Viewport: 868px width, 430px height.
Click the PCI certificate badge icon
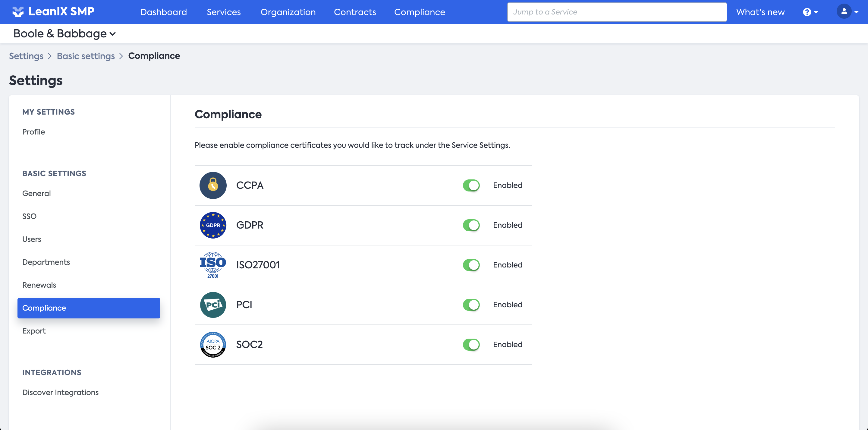213,305
